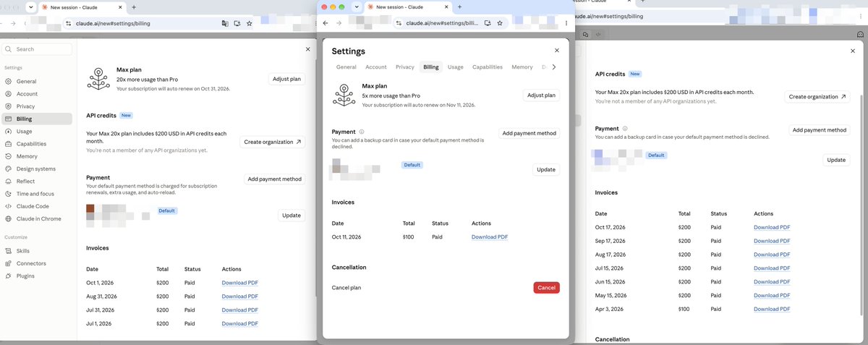The width and height of the screenshot is (868, 345).
Task: Click the Search field in left sidebar
Action: (37, 49)
